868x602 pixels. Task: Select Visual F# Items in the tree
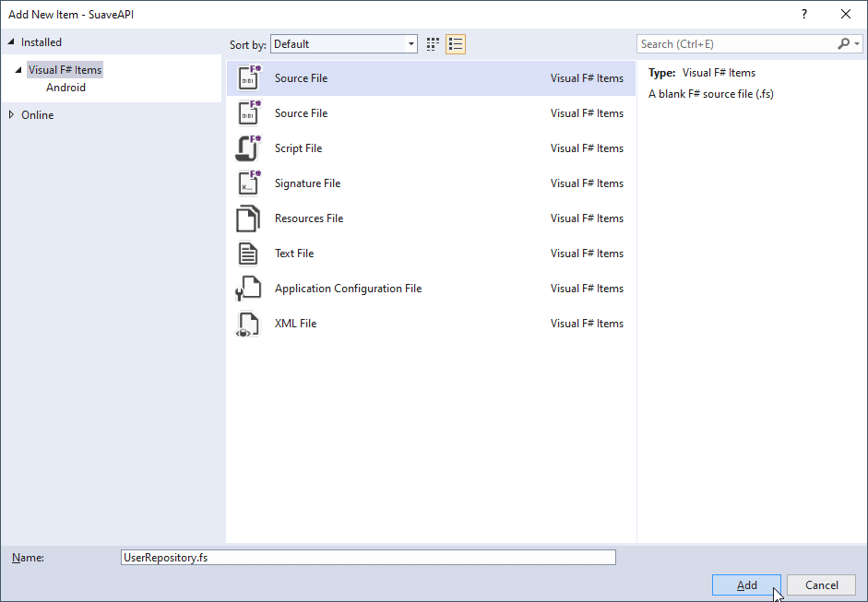[x=65, y=70]
